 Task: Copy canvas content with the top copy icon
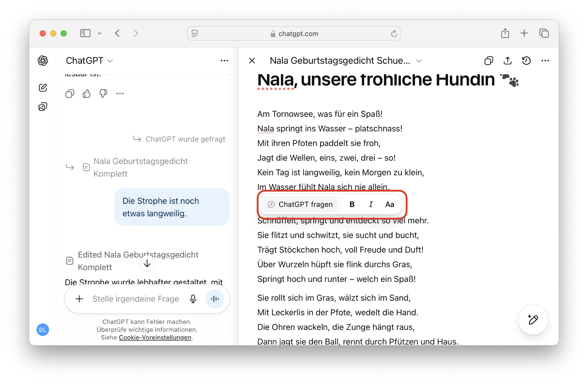click(489, 60)
